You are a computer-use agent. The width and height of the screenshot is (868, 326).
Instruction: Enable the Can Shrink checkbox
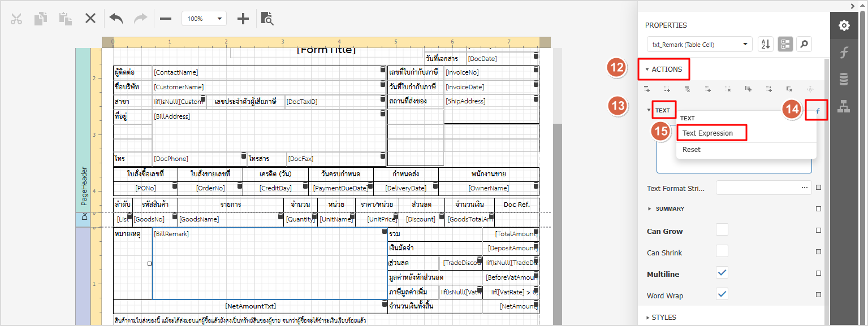point(722,251)
